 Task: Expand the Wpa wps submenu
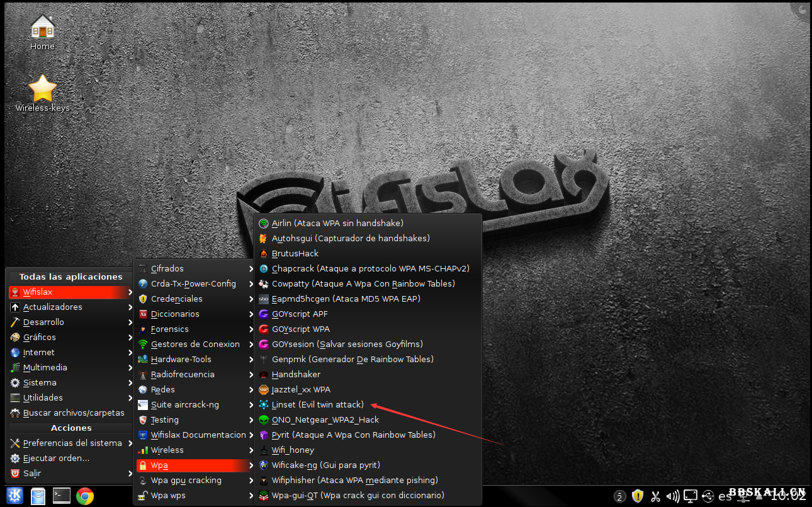coord(168,495)
